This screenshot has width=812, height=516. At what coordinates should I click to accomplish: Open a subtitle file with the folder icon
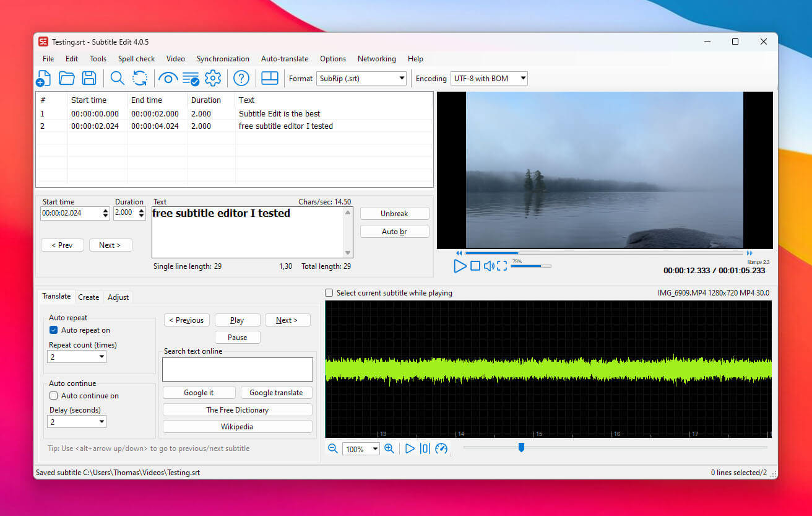[66, 78]
